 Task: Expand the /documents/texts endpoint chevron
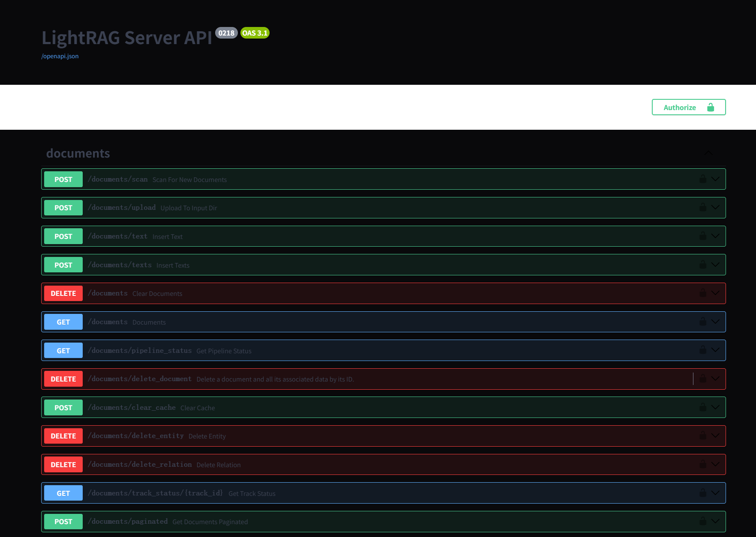tap(715, 265)
